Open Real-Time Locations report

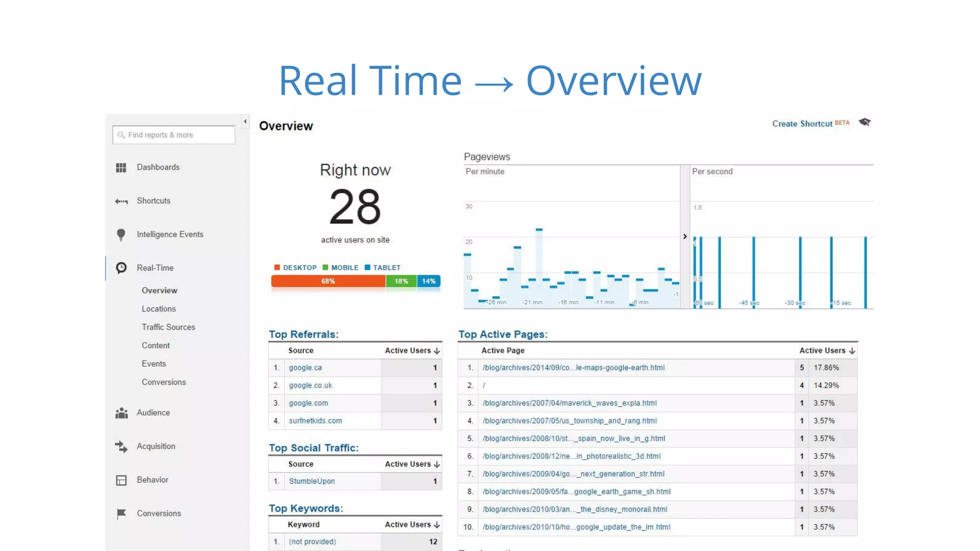[x=158, y=309]
